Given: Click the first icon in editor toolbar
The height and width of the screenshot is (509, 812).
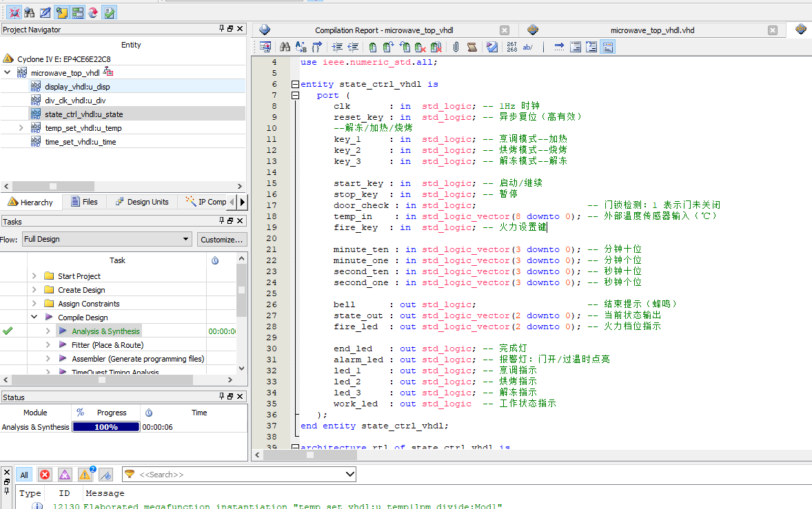Looking at the screenshot, I should [265, 47].
